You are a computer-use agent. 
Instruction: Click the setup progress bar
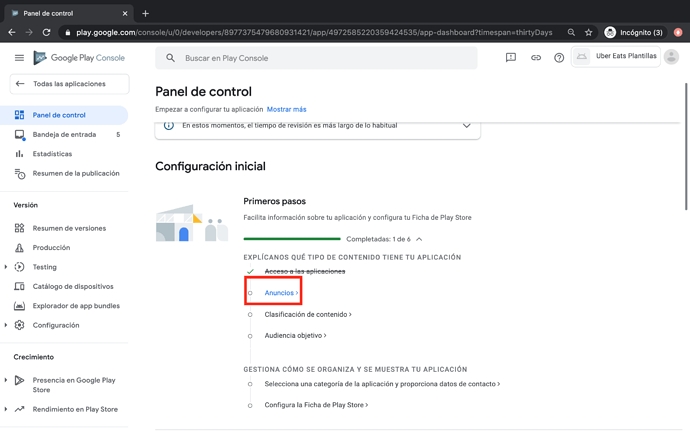pos(292,239)
